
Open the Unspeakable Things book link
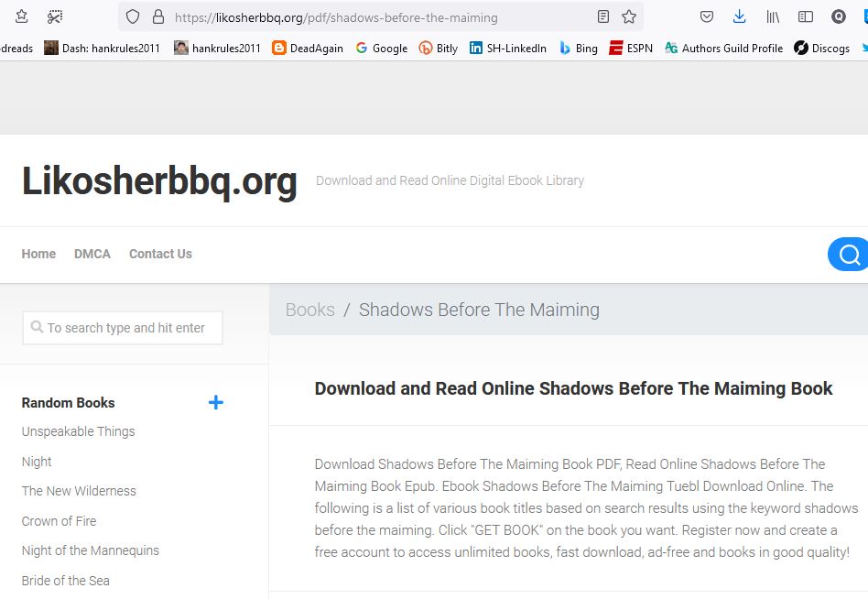click(x=78, y=431)
